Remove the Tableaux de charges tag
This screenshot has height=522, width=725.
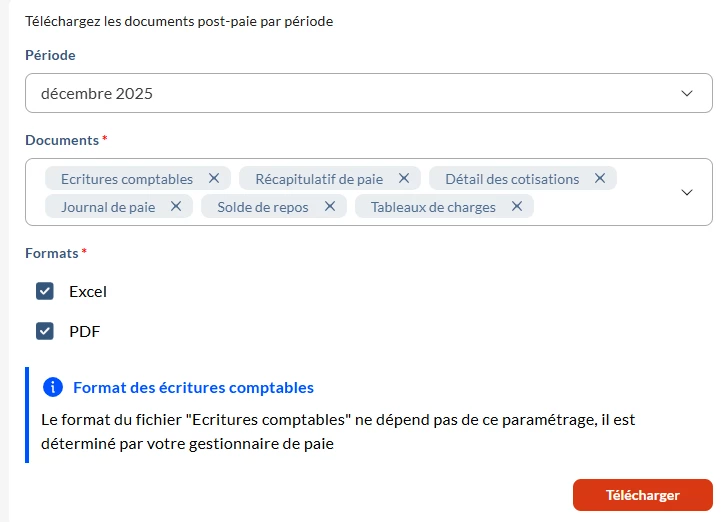[517, 207]
